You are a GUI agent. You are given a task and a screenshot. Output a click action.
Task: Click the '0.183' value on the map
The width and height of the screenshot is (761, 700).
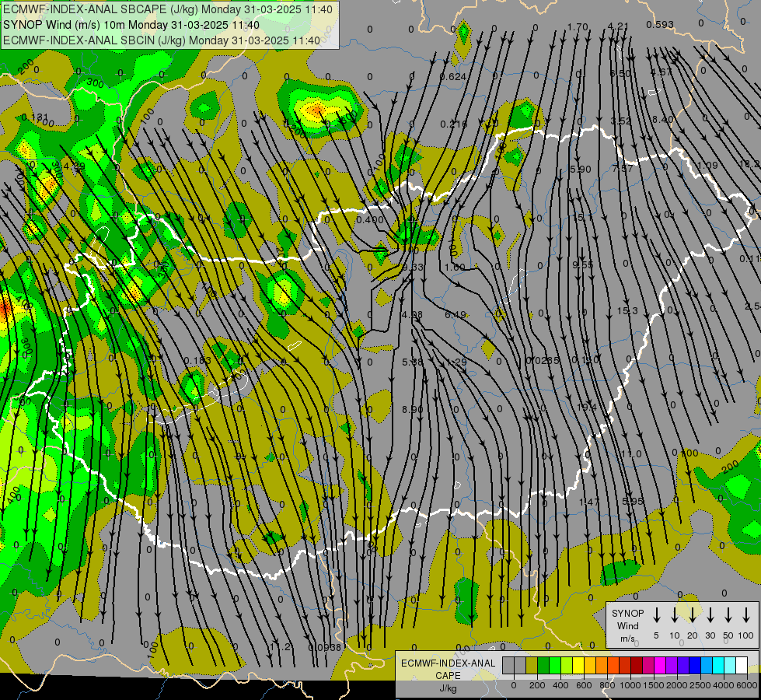click(x=197, y=360)
